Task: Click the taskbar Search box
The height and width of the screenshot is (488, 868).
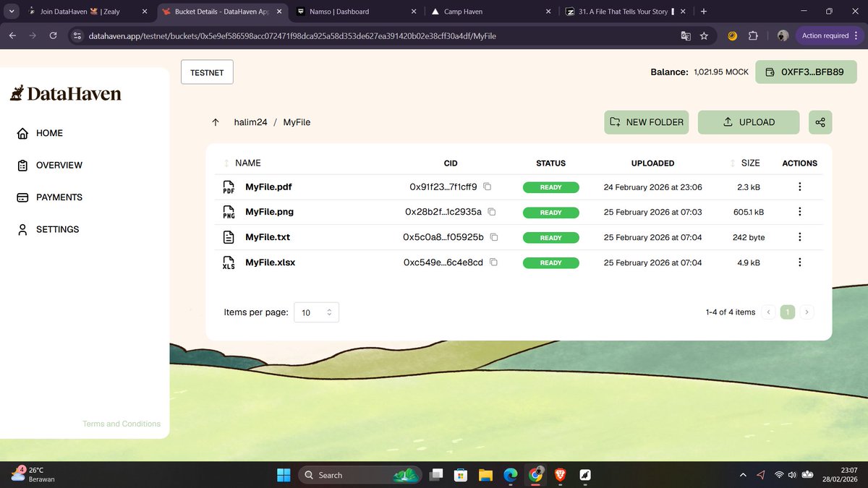Action: (x=359, y=475)
